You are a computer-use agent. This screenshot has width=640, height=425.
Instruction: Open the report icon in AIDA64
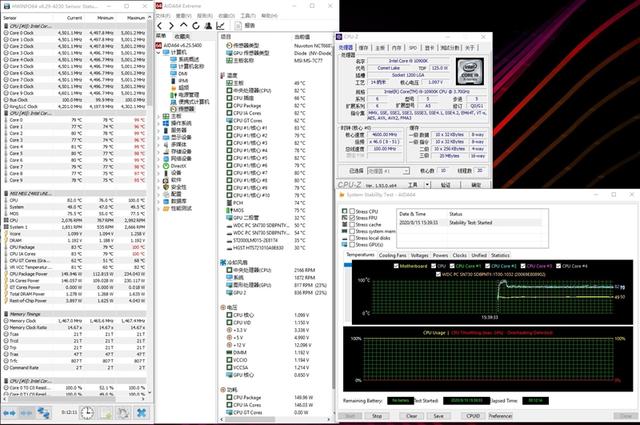pos(239,26)
